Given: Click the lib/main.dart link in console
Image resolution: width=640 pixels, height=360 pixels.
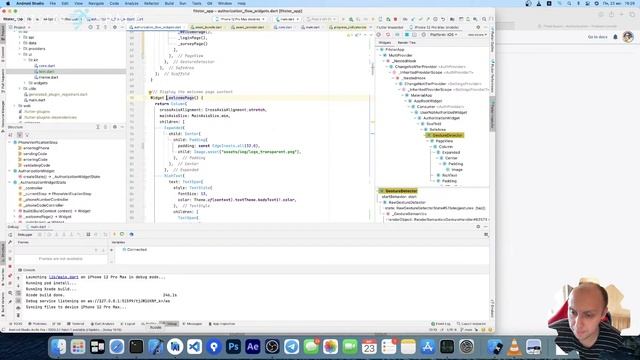Looking at the screenshot, I should click(63, 277).
